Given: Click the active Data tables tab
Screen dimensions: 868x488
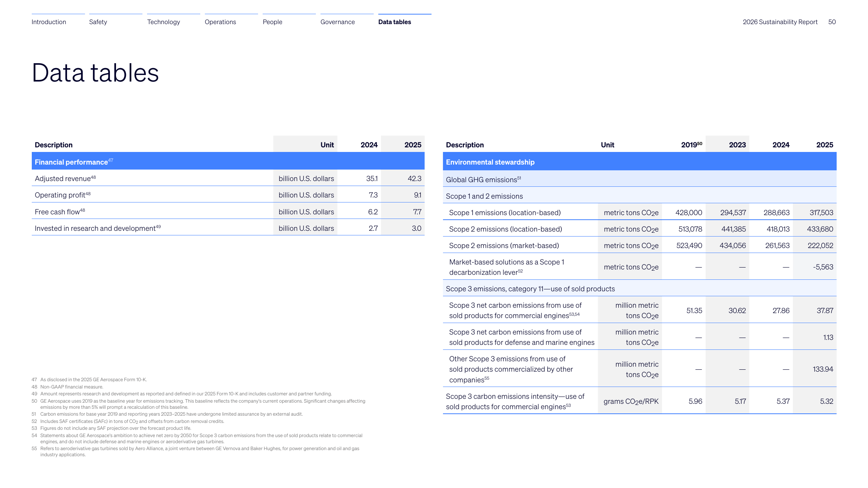Looking at the screenshot, I should coord(394,22).
